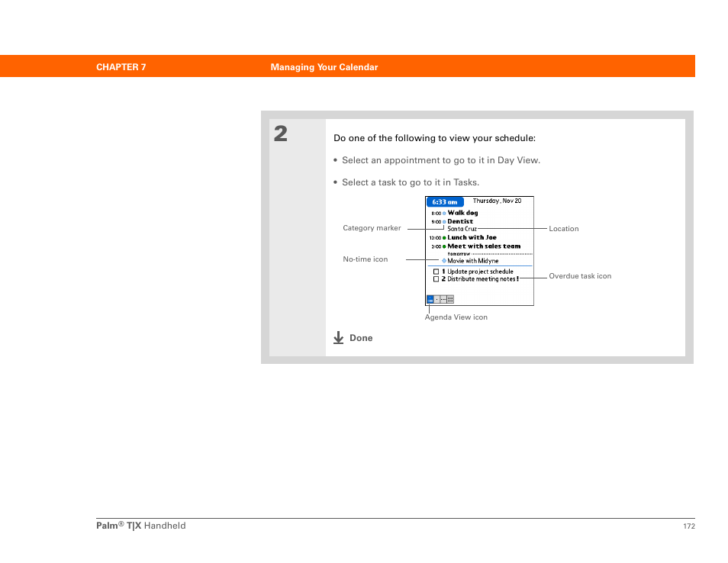Click the Done arrow icon
The width and height of the screenshot is (728, 563).
point(339,337)
